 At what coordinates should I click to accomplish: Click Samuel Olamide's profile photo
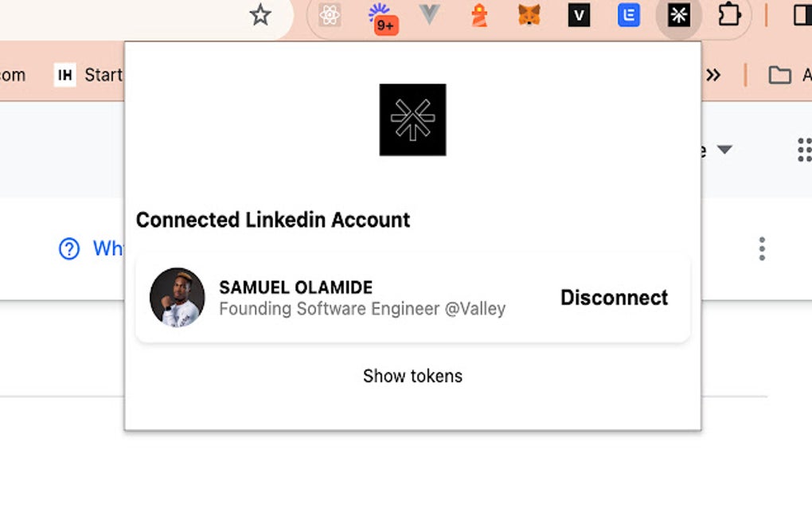178,298
